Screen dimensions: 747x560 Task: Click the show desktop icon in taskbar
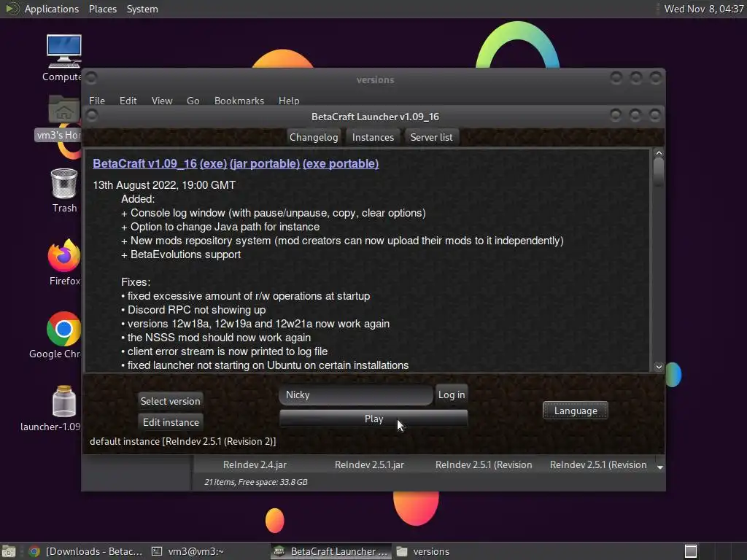pos(9,551)
